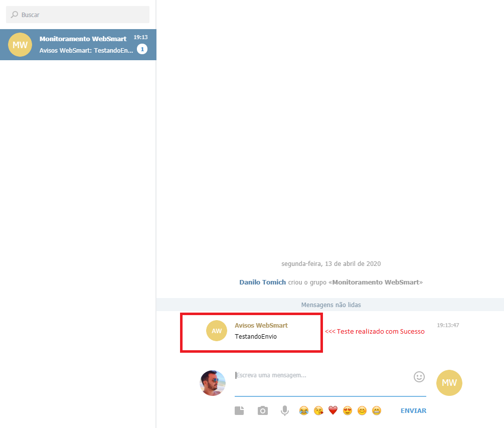This screenshot has width=504, height=428.
Task: Click the magnifier icon in the search box
Action: click(15, 15)
